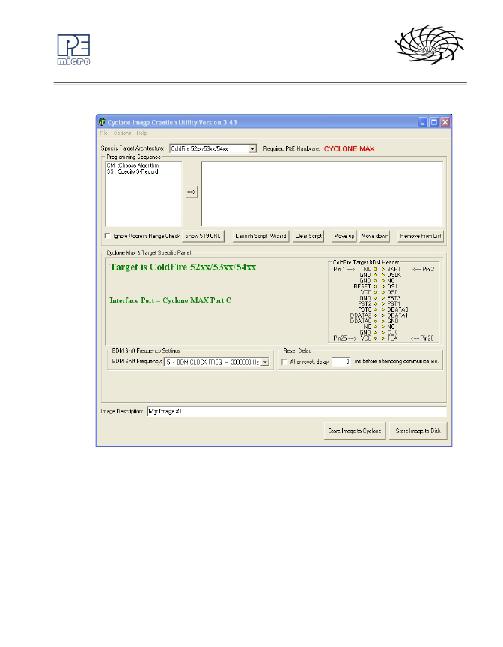This screenshot has width=503, height=647.
Task: Click the Image Description text field
Action: pos(297,411)
